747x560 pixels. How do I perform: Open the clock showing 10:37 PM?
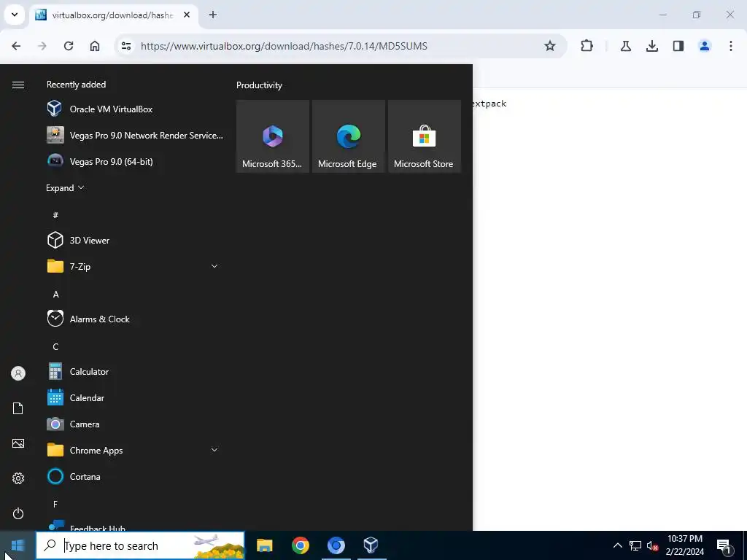(684, 545)
